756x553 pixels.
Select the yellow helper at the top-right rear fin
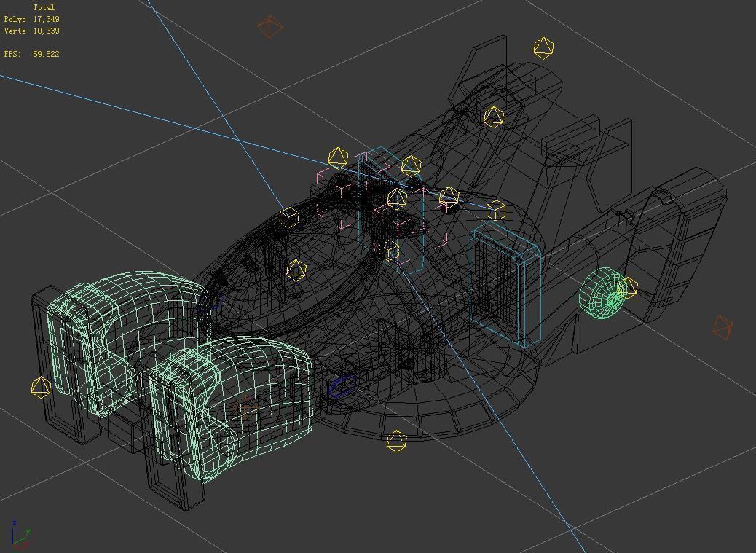[x=544, y=48]
